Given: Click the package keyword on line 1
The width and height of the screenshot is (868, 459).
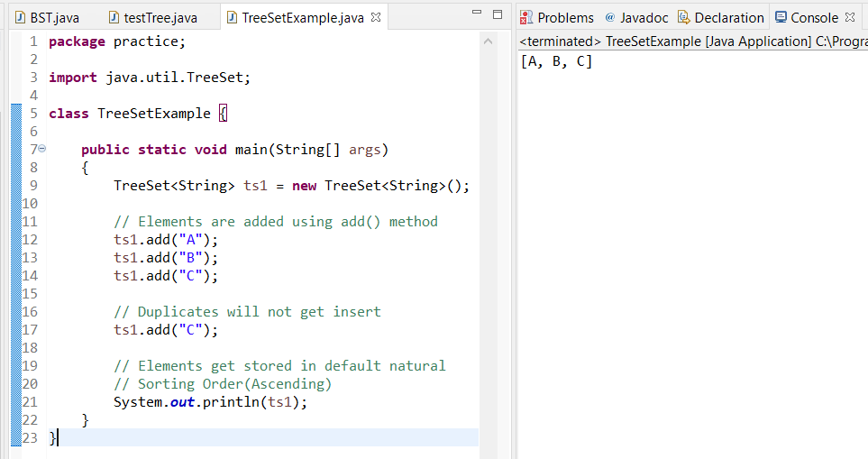Looking at the screenshot, I should click(77, 42).
